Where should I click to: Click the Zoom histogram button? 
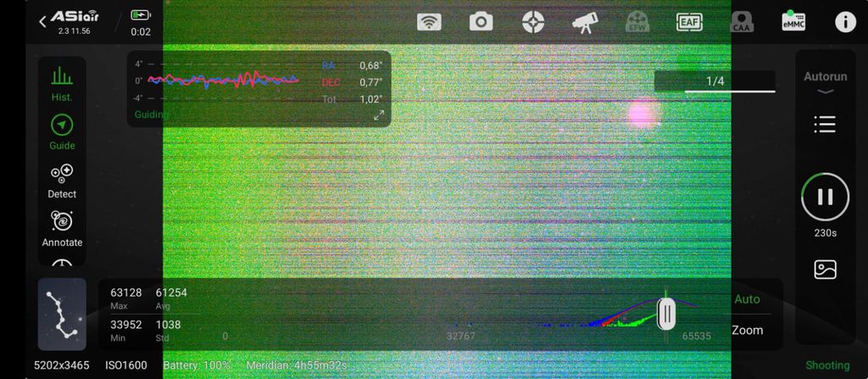point(748,330)
